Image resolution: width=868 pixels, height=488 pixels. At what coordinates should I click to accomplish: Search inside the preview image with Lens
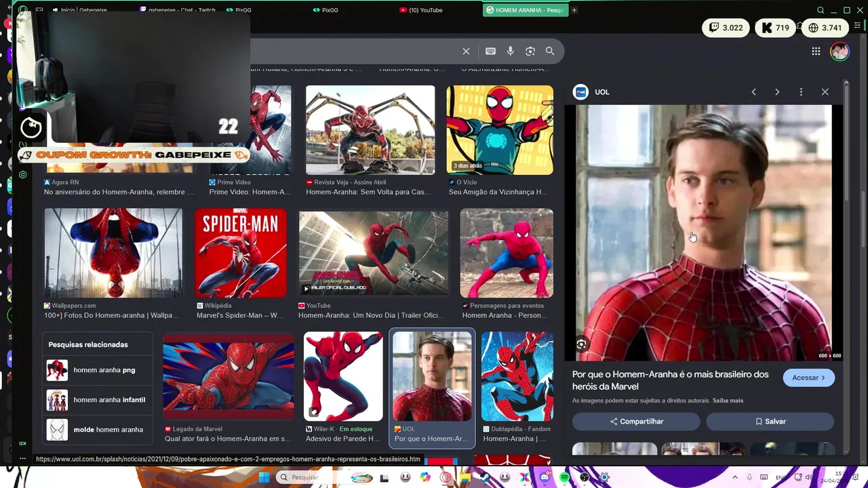coord(581,344)
